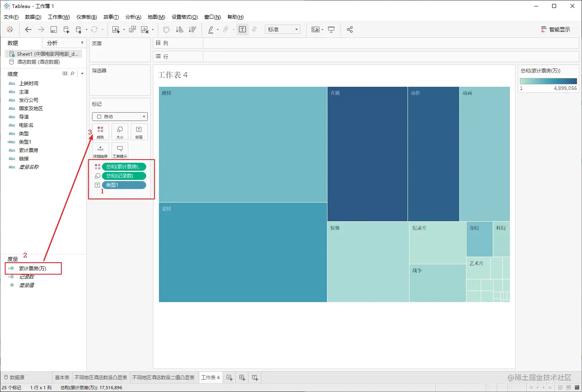Click the 总和(记录数) size pill

click(124, 176)
